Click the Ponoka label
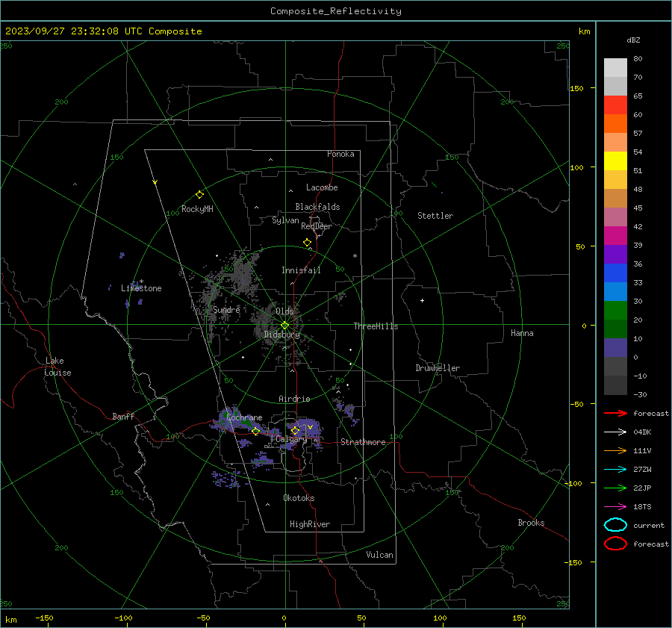 pos(340,154)
